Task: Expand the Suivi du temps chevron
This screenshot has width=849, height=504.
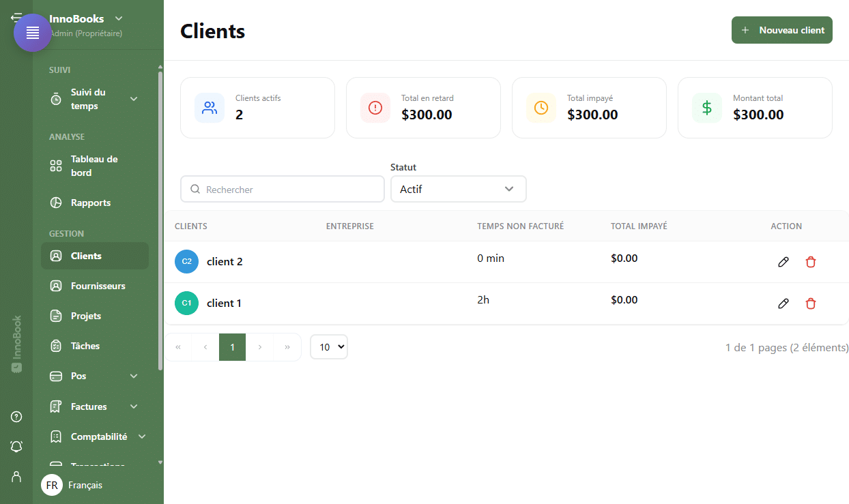Action: coord(134,99)
